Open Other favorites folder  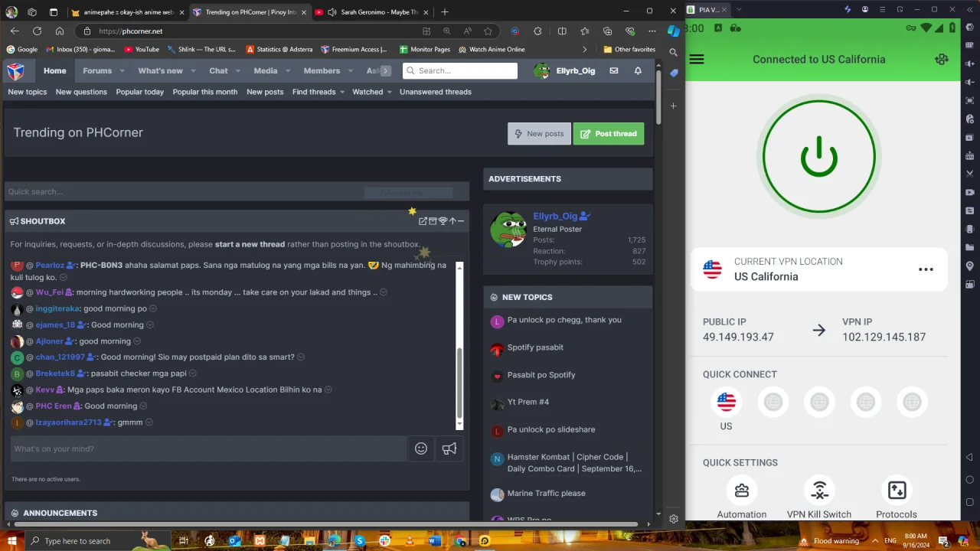pos(629,50)
